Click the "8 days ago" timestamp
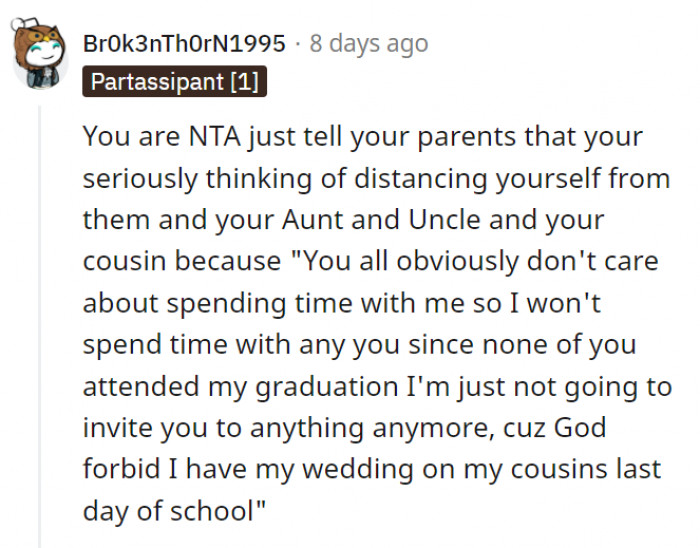The image size is (700, 548). pos(368,44)
